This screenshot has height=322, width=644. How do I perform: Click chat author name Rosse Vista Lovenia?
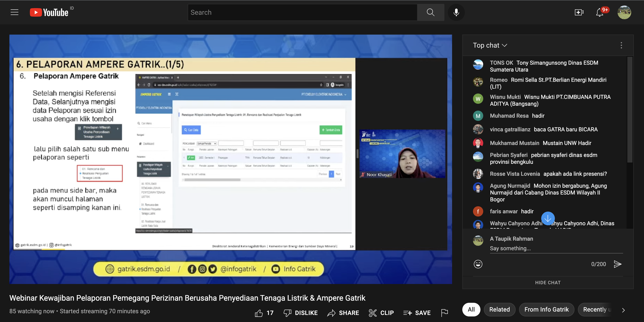(x=515, y=174)
